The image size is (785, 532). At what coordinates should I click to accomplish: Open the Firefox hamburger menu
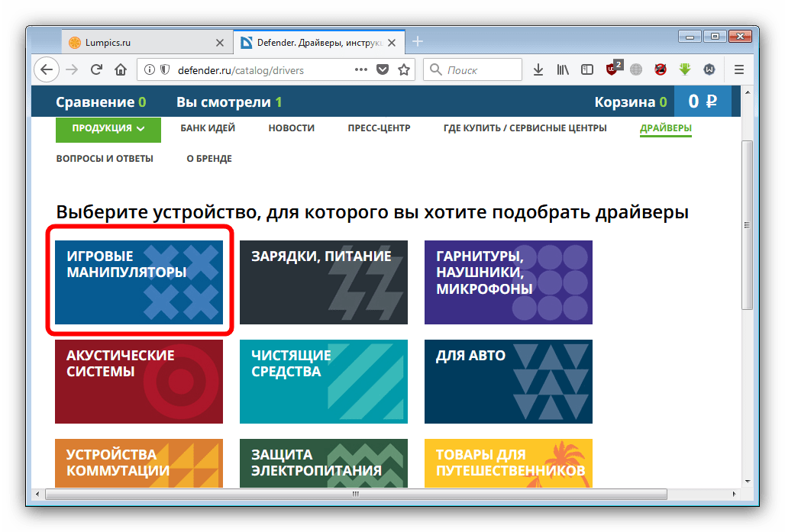(x=738, y=69)
